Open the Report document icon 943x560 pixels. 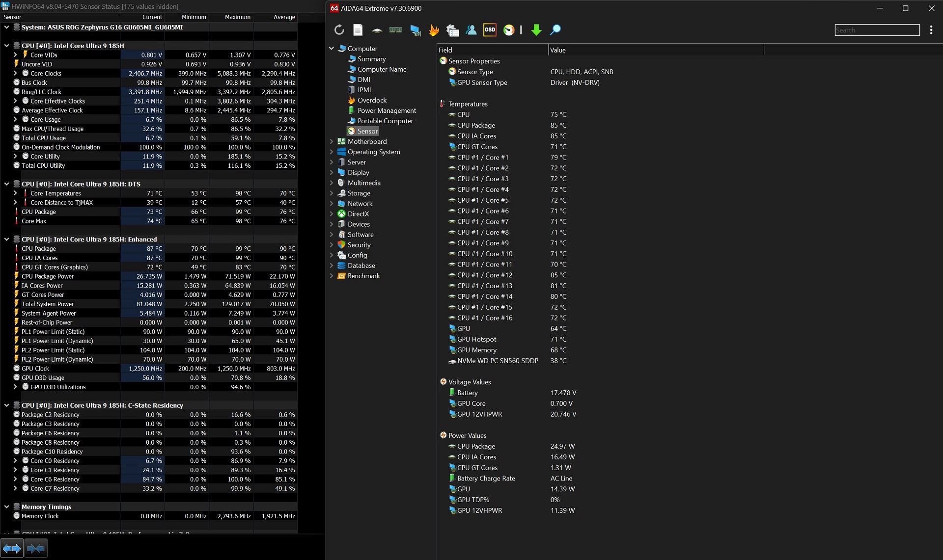point(358,30)
